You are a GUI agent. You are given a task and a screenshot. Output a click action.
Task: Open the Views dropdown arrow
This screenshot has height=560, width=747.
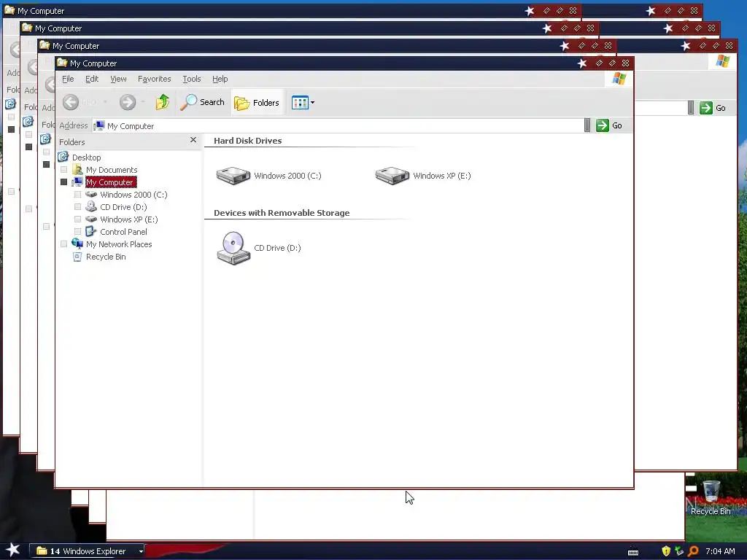[312, 102]
